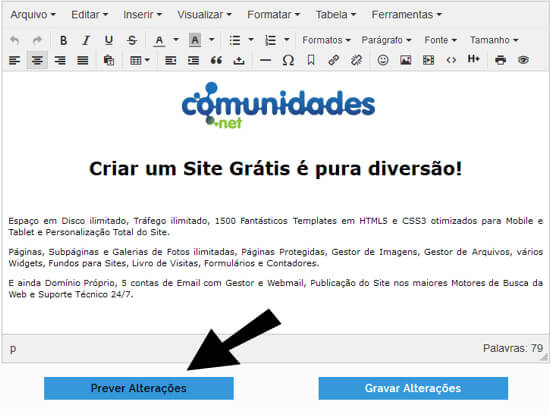
Task: Insert an image
Action: click(405, 60)
